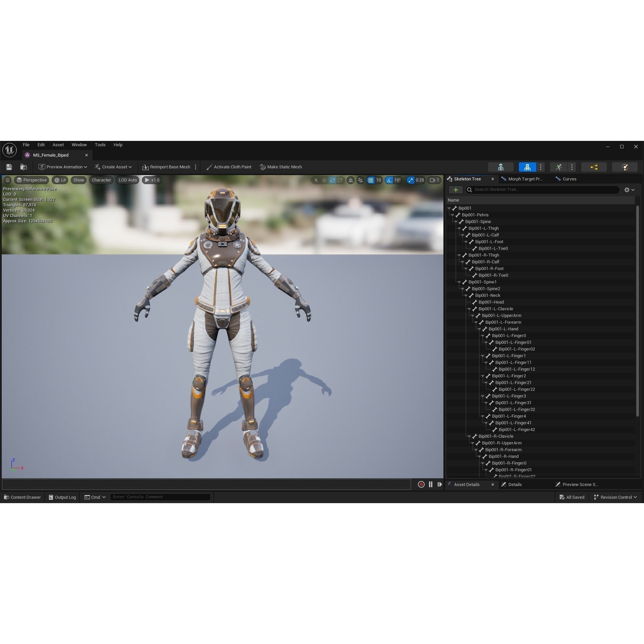
Task: Toggle scale snapping
Action: click(x=411, y=180)
